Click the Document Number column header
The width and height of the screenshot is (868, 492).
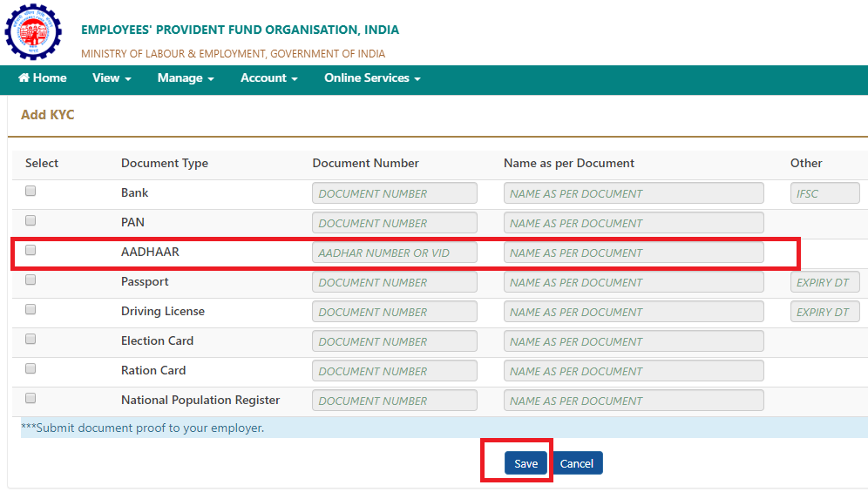(x=365, y=163)
